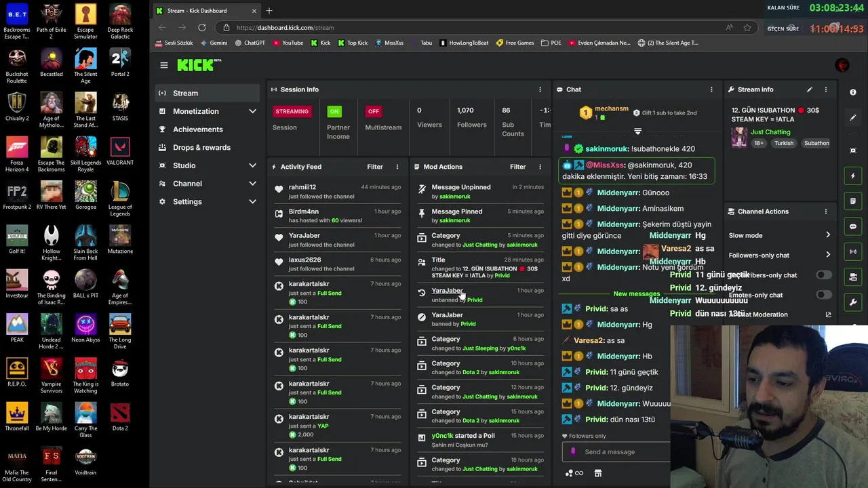Open the ChatGPT bookmark

[250, 43]
